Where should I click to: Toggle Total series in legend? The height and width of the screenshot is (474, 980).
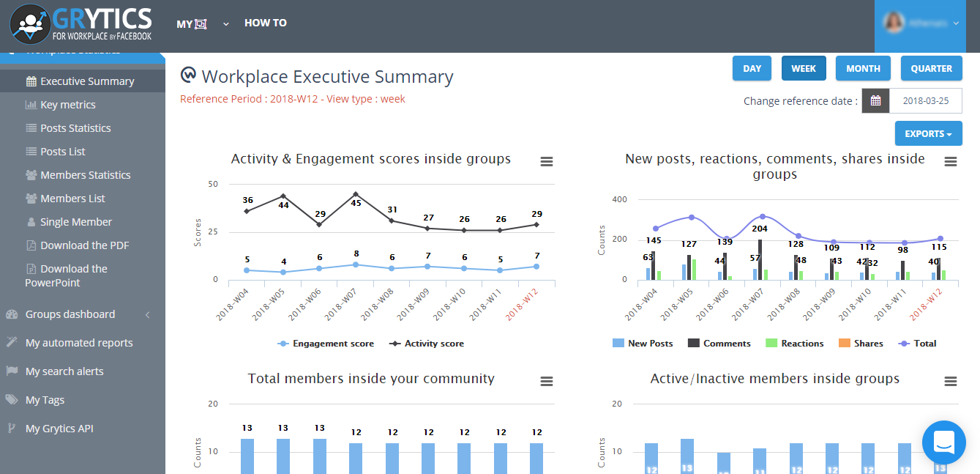(x=917, y=344)
